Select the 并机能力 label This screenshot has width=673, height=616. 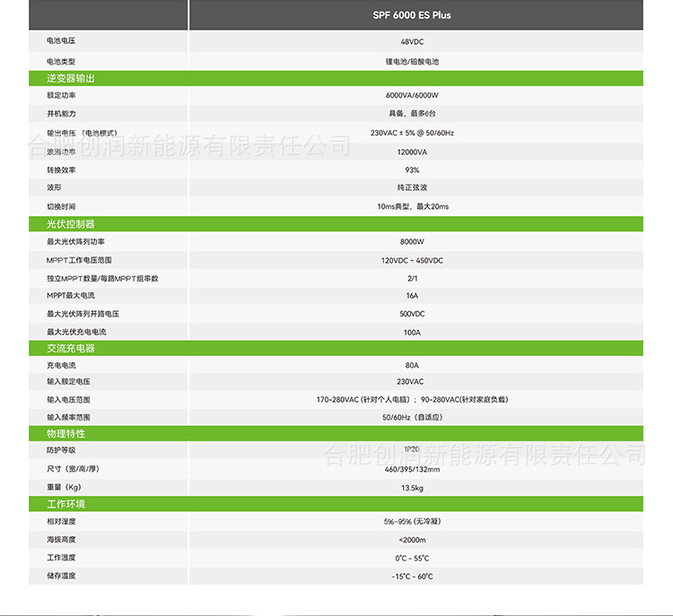pyautogui.click(x=61, y=114)
